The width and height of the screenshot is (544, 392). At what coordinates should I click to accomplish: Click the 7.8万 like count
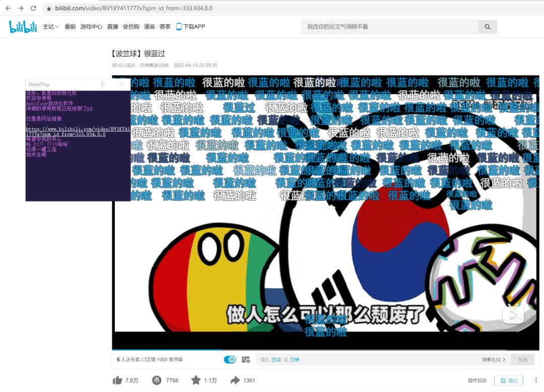132,380
